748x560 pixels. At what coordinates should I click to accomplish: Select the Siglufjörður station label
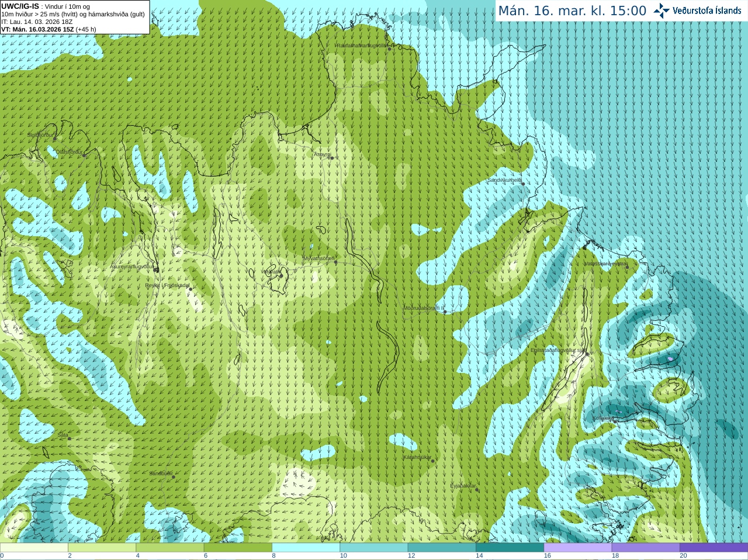[41, 135]
